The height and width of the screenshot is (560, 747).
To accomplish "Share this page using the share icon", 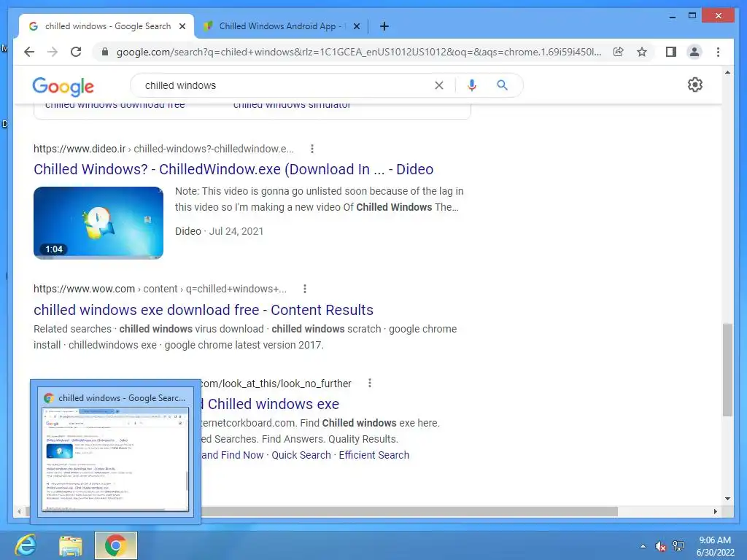I will click(619, 52).
